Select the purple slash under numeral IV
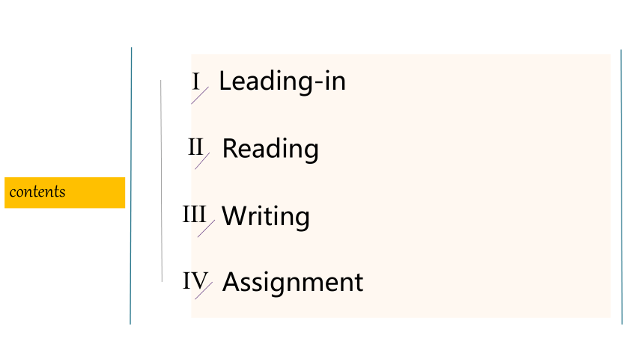This screenshot has width=644, height=362. (204, 291)
